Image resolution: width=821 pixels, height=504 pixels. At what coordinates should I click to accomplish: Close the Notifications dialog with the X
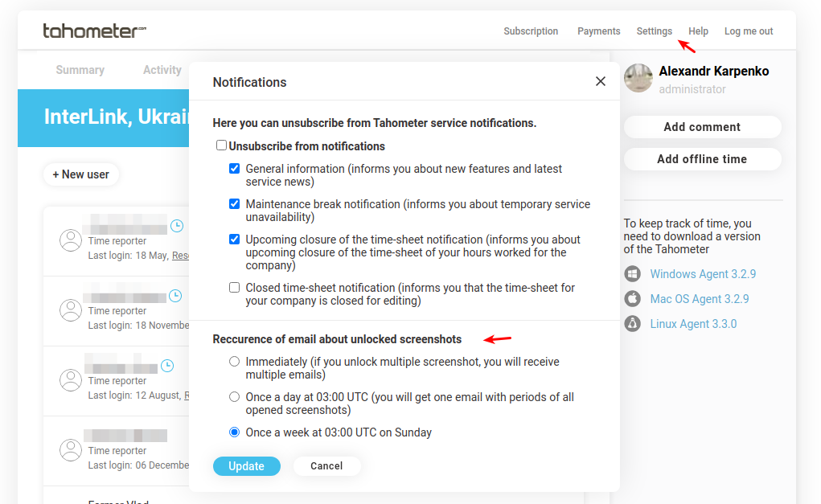pyautogui.click(x=600, y=81)
